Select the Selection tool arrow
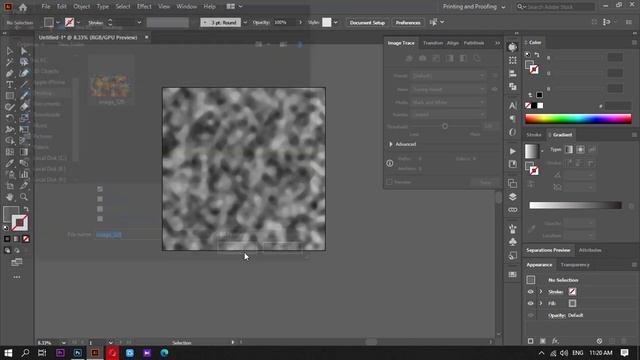Viewport: 640px width, 360px height. pos(9,51)
